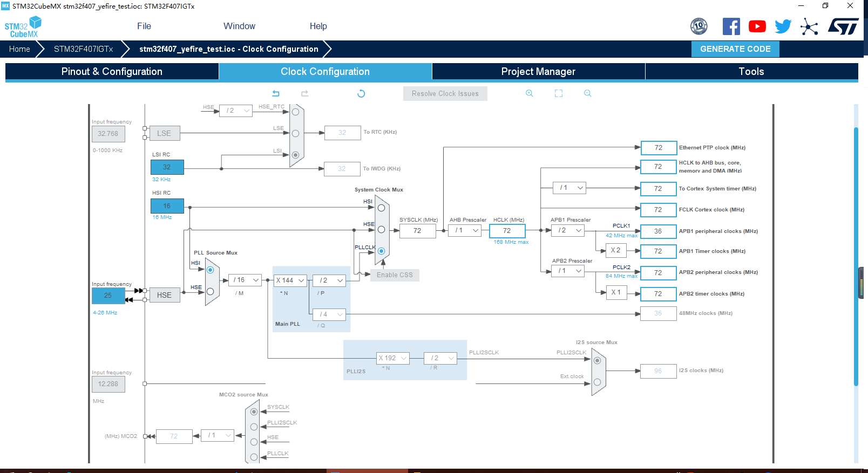Open the Help menu
This screenshot has width=868, height=473.
318,26
